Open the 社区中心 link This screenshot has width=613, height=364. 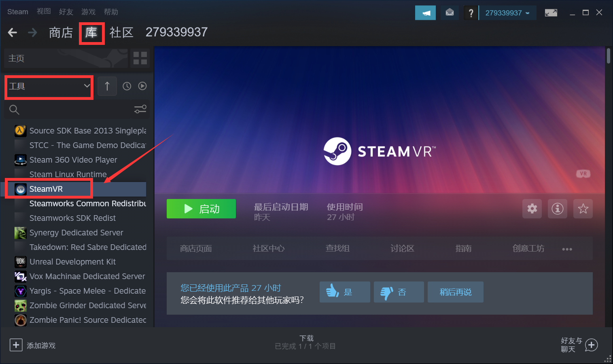pyautogui.click(x=269, y=248)
